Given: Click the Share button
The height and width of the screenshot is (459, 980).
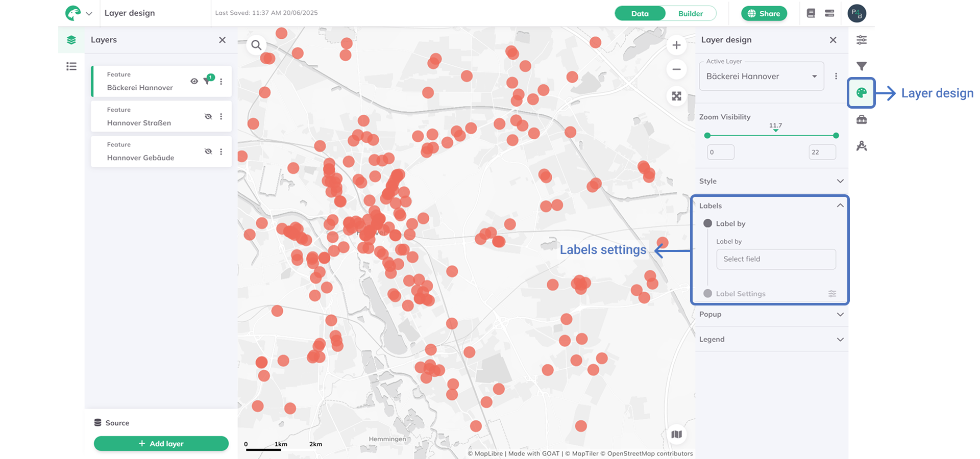Looking at the screenshot, I should coord(764,13).
